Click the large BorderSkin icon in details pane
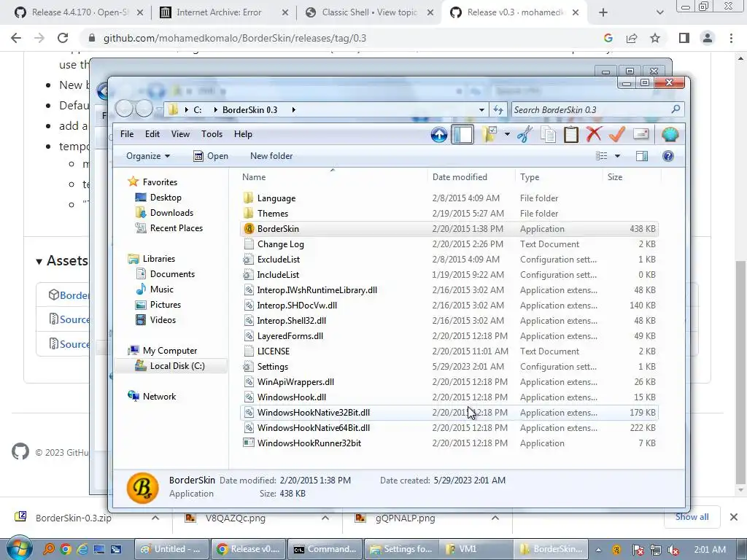Viewport: 747px width, 560px height. click(142, 487)
